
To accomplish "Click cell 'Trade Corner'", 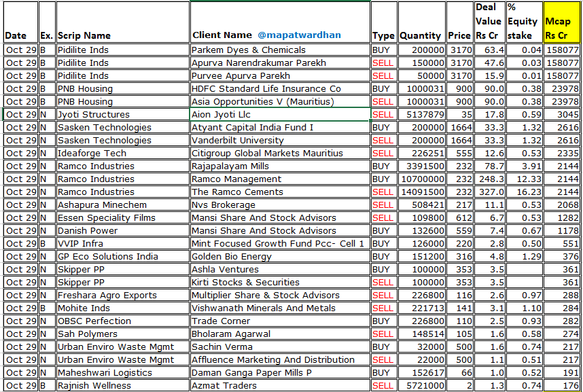I will coord(280,321).
